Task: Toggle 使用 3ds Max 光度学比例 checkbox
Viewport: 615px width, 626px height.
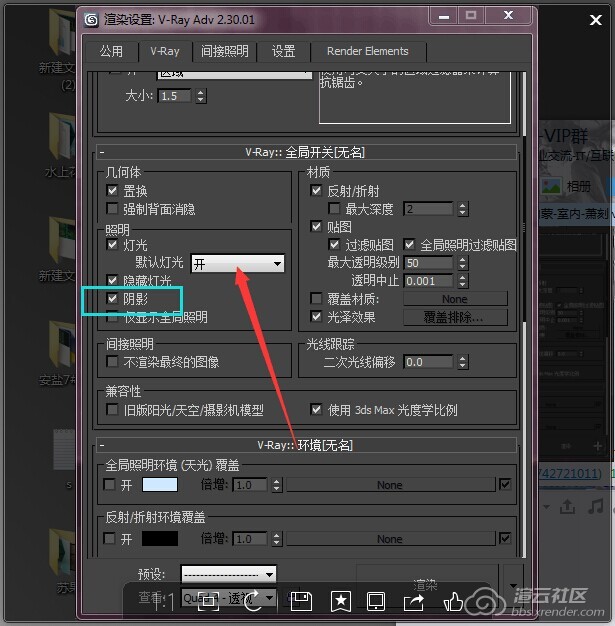Action: click(316, 410)
